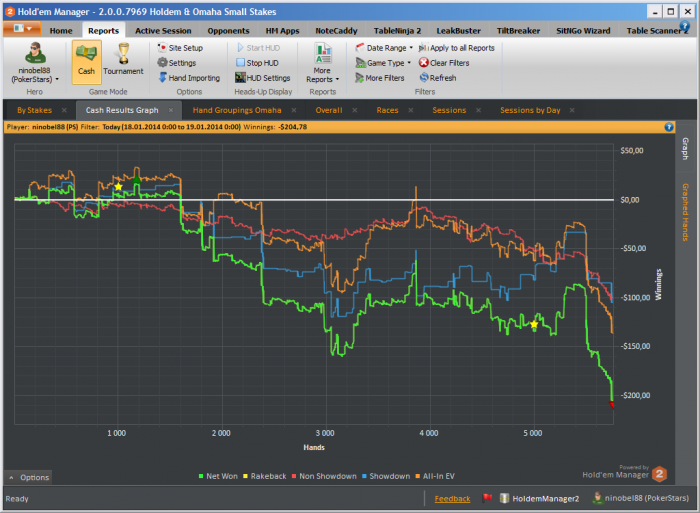Open HUD Settings
Viewport: 700px width, 513px height.
(x=262, y=78)
